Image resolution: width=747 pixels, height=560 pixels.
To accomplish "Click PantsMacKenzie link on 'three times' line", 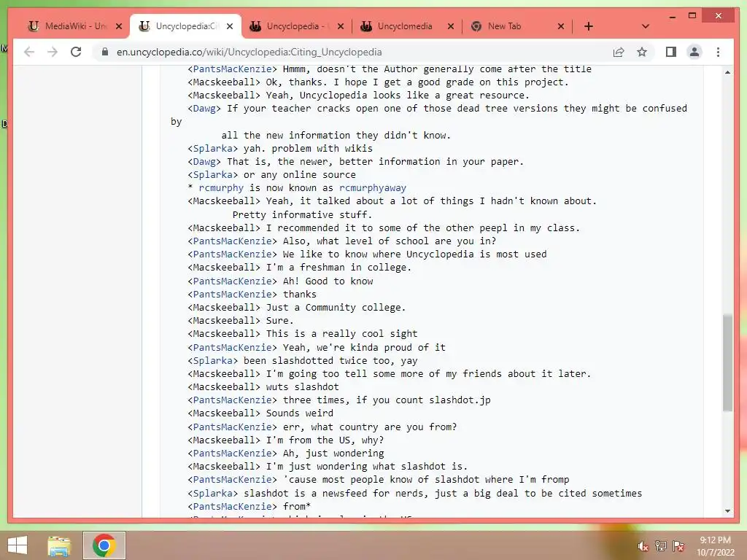I will (232, 400).
